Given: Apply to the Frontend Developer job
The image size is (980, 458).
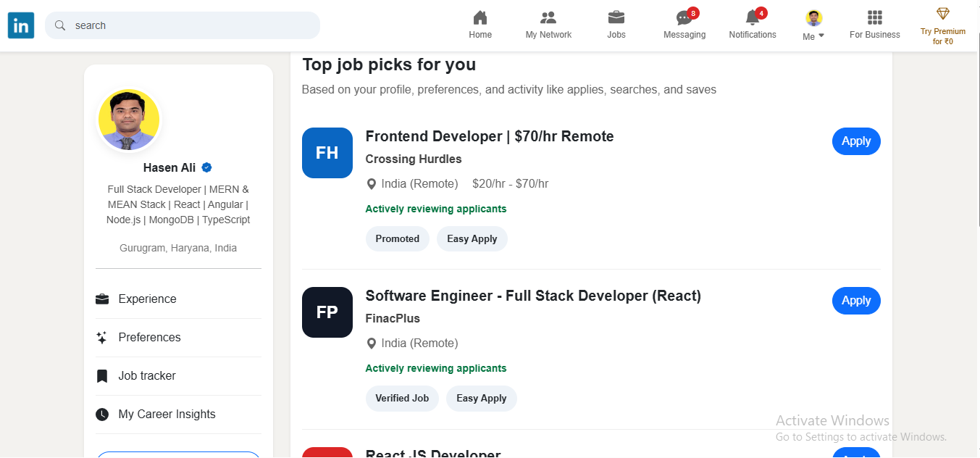Looking at the screenshot, I should pos(856,141).
